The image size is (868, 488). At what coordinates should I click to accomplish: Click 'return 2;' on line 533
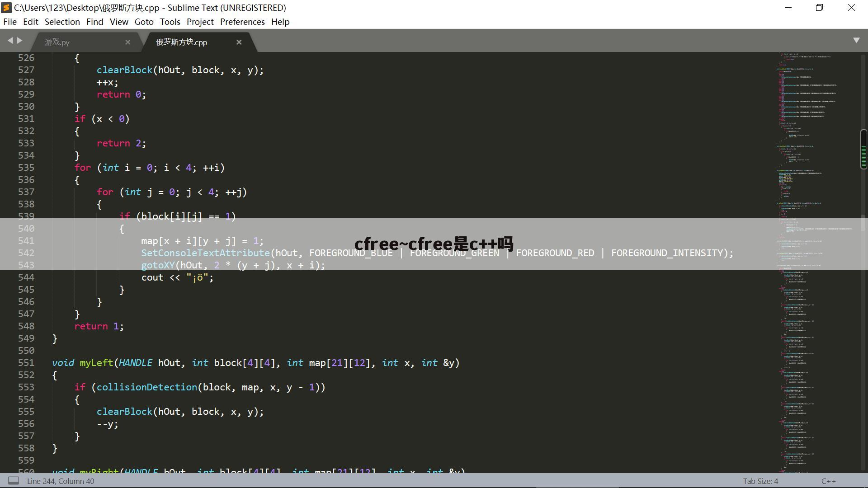121,143
